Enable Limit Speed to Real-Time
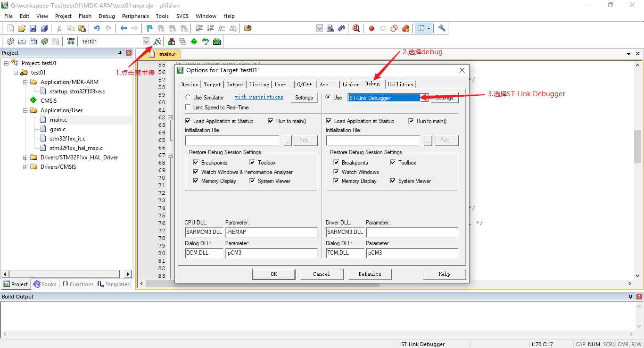644x348 pixels. coord(188,108)
